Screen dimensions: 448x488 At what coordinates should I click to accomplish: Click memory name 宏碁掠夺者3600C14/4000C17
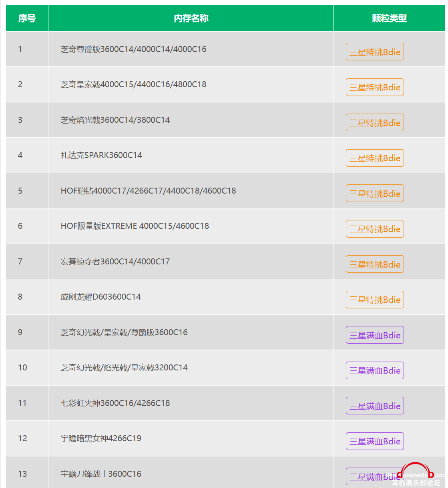115,262
